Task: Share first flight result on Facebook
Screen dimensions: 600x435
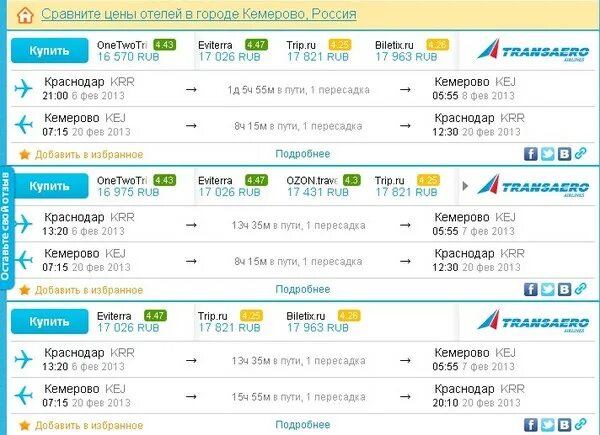Action: 530,154
